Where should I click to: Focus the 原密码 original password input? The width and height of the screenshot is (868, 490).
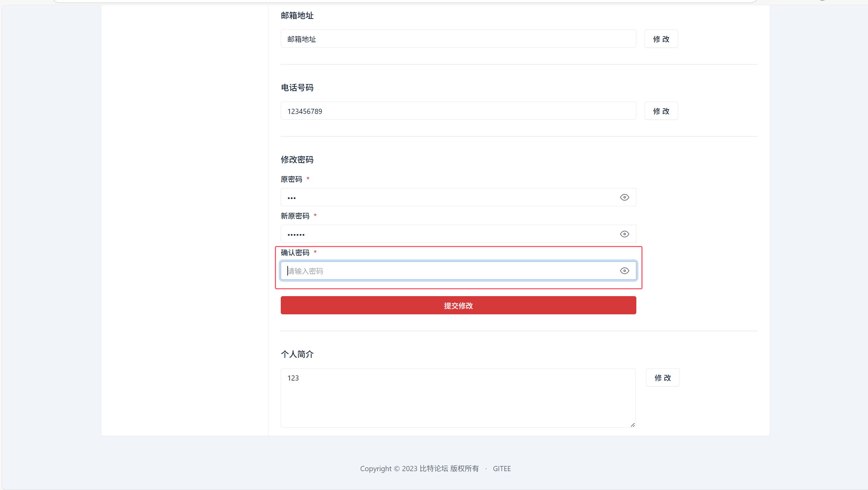(x=446, y=197)
